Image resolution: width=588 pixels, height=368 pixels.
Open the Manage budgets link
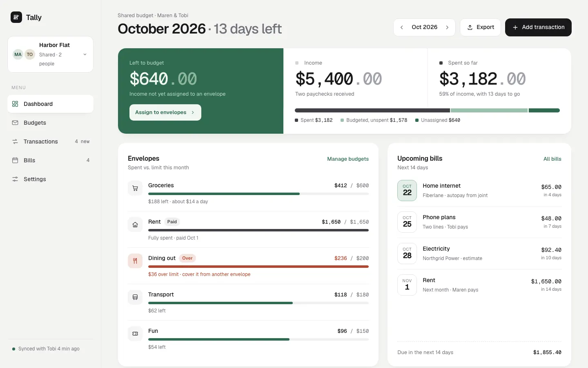[348, 159]
